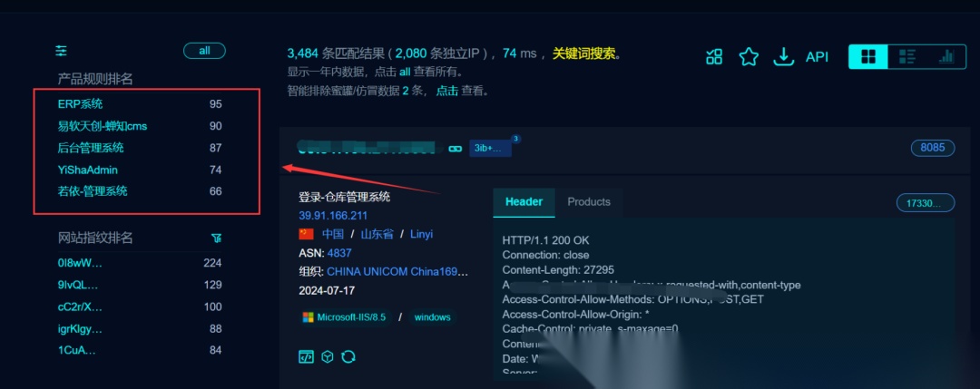Click the 'all' pill button in sidebar
The height and width of the screenshot is (389, 980).
coord(204,51)
